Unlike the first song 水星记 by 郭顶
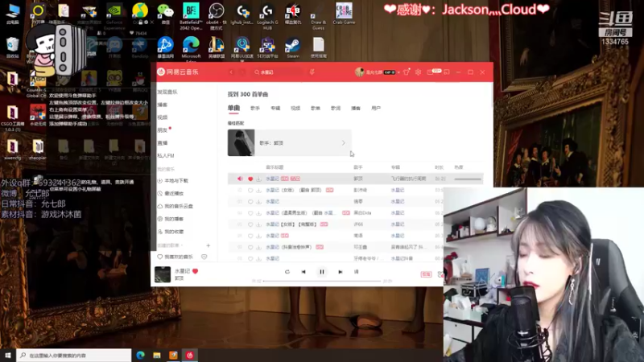Viewport: 644px width, 362px height. pos(250,179)
